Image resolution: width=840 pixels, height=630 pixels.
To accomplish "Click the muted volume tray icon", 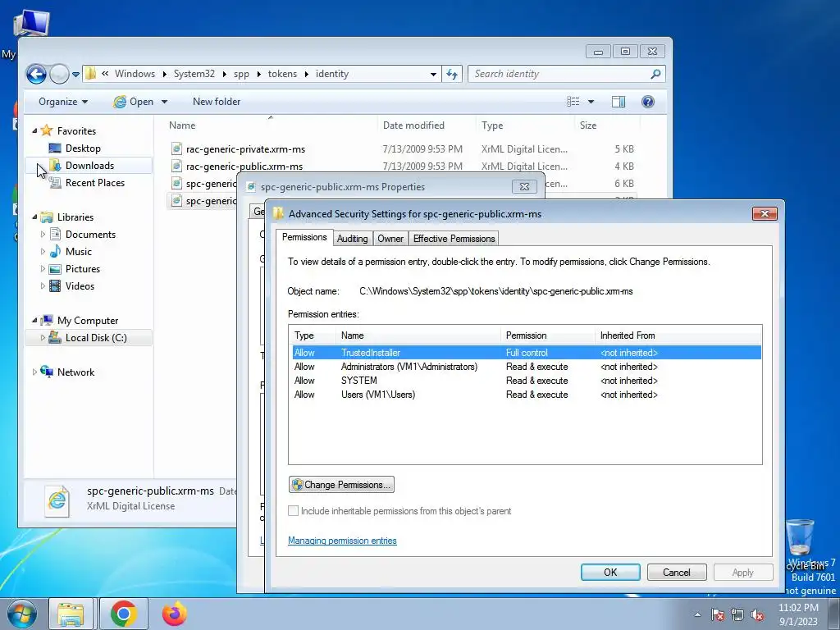I will tap(756, 614).
